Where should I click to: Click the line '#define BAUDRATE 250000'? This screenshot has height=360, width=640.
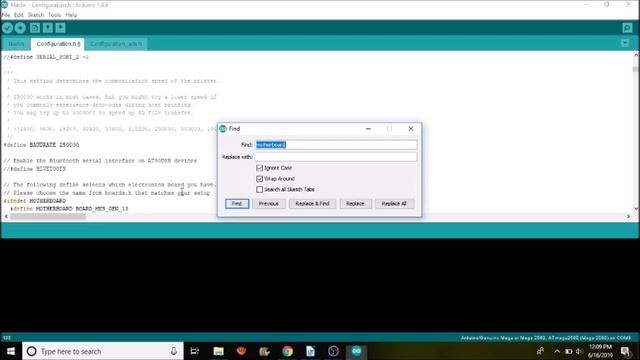coord(41,145)
